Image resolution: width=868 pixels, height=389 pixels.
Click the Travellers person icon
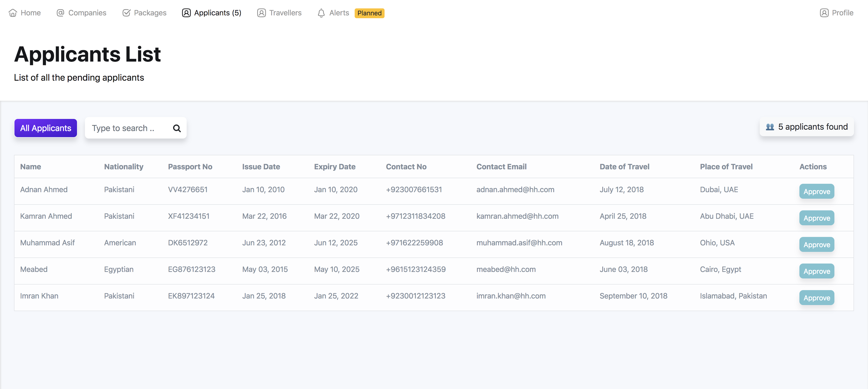[261, 13]
